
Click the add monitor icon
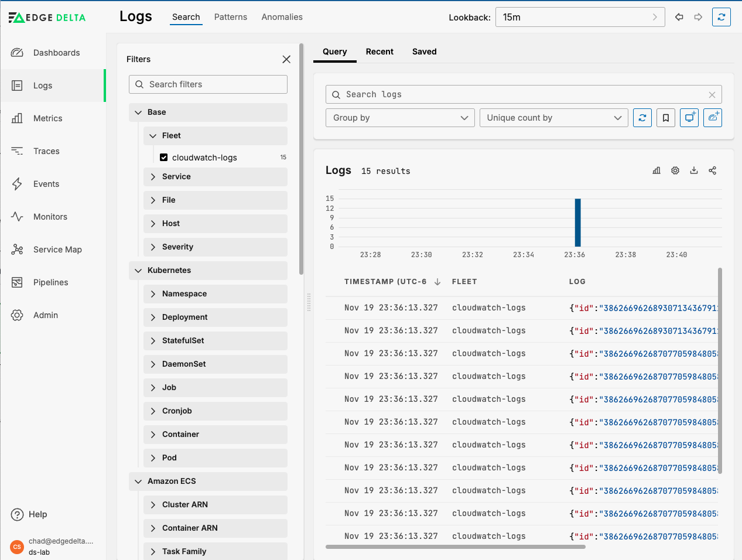[689, 118]
